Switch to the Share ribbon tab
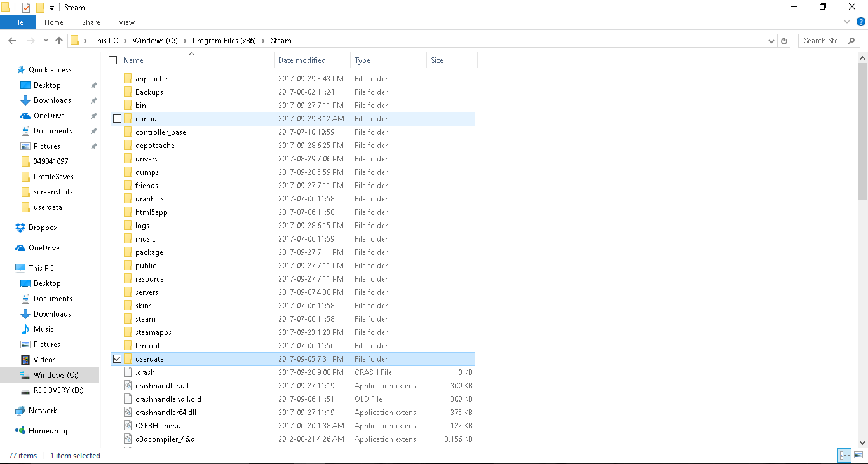This screenshot has width=868, height=464. coord(91,22)
